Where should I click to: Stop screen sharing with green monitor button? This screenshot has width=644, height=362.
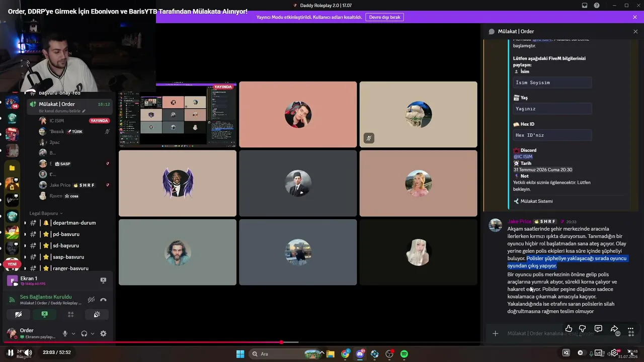tap(45, 314)
